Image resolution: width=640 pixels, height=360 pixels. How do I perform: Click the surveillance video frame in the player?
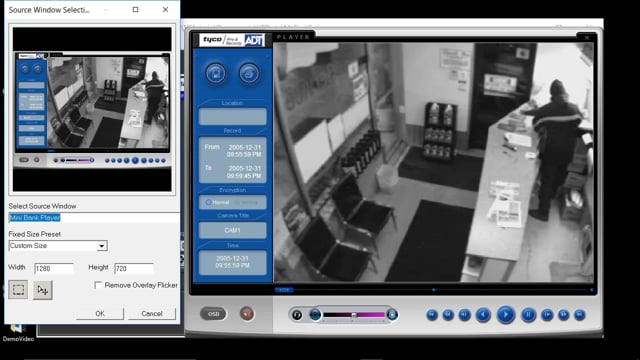[x=433, y=162]
